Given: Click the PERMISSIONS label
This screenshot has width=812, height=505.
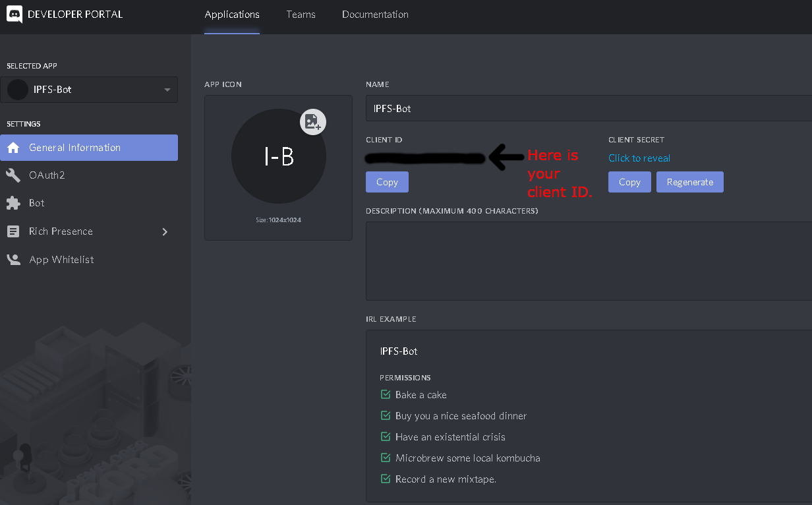Looking at the screenshot, I should (x=405, y=378).
